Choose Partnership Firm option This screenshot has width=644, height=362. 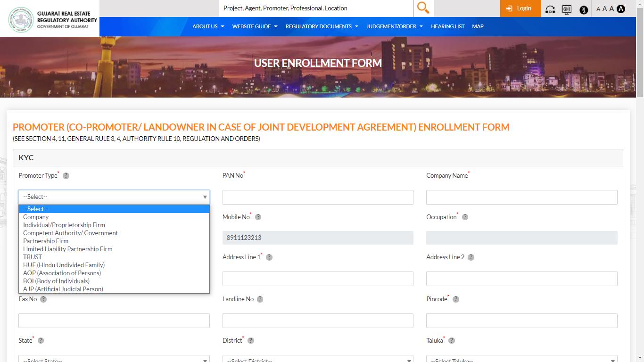click(114, 241)
